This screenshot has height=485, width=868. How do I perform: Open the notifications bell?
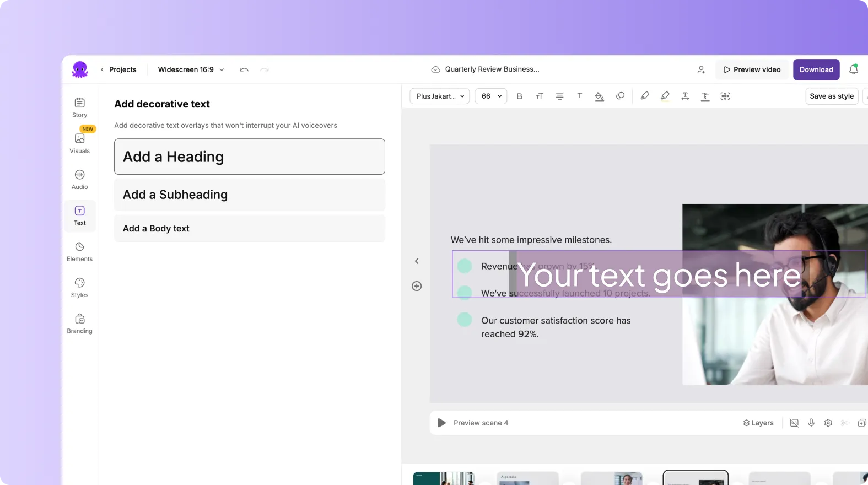click(853, 69)
